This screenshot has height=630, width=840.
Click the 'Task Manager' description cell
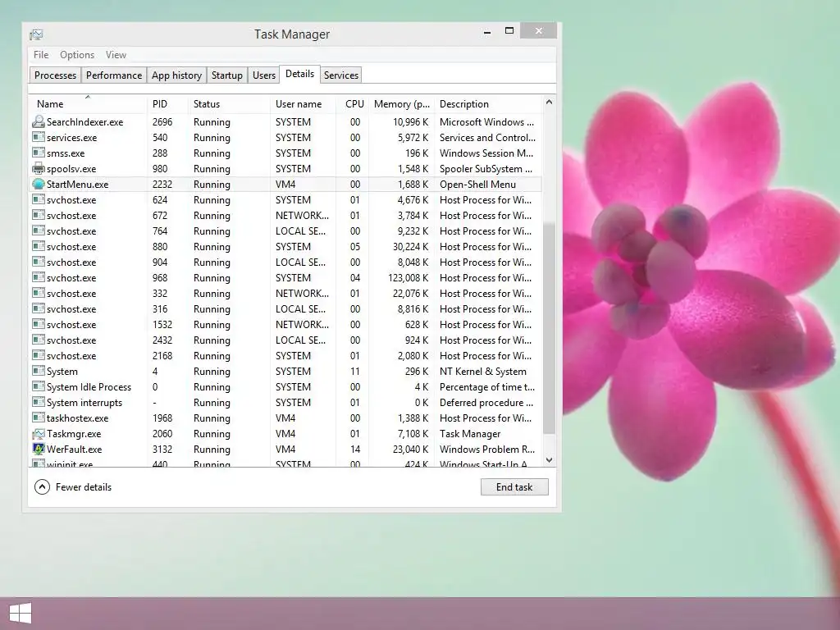click(470, 433)
